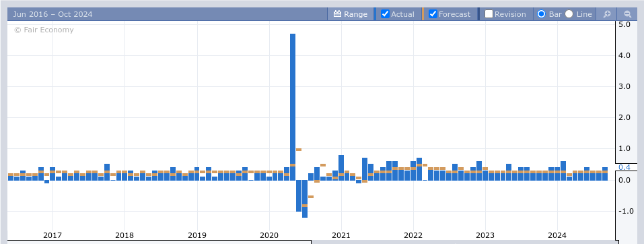Enable the Revision checkbox
This screenshot has height=244, width=644.
pos(489,14)
